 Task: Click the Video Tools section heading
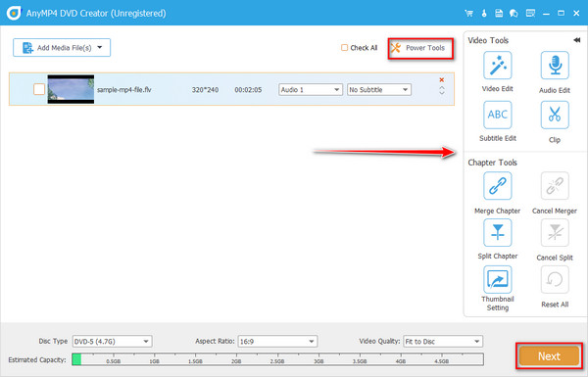pyautogui.click(x=488, y=40)
